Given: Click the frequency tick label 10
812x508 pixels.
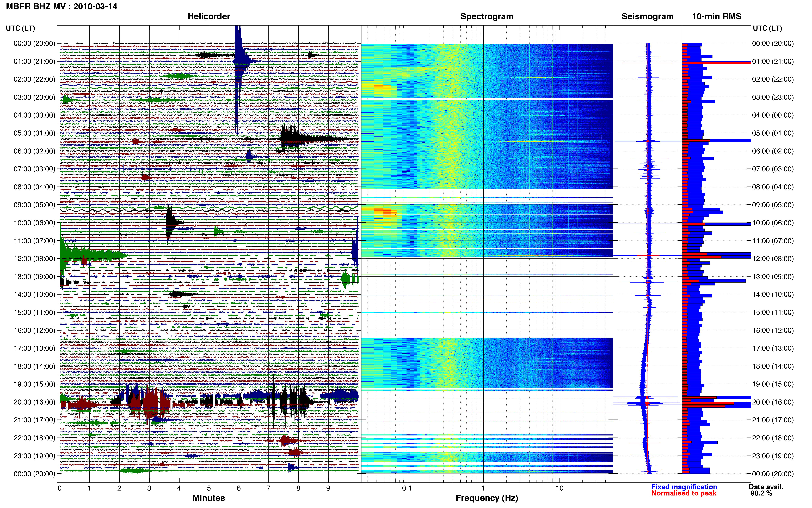Looking at the screenshot, I should tap(559, 488).
